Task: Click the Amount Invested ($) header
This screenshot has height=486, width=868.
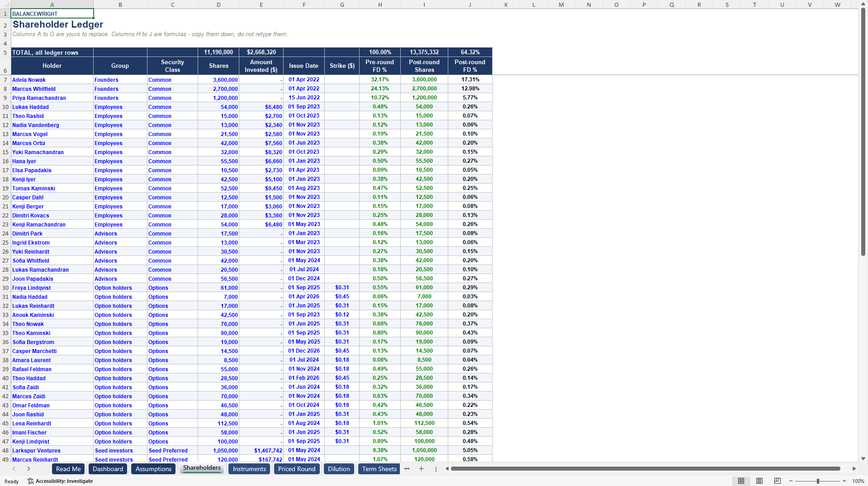Action: [261, 66]
